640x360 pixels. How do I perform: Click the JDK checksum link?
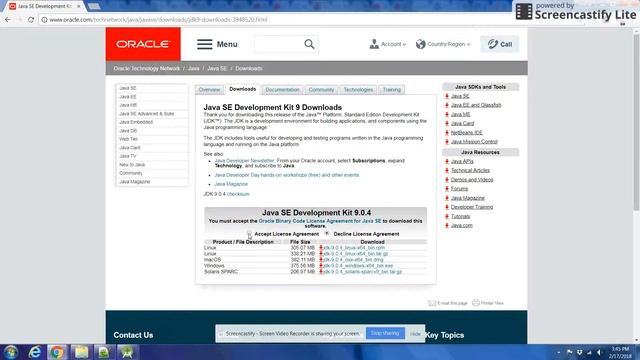point(238,194)
